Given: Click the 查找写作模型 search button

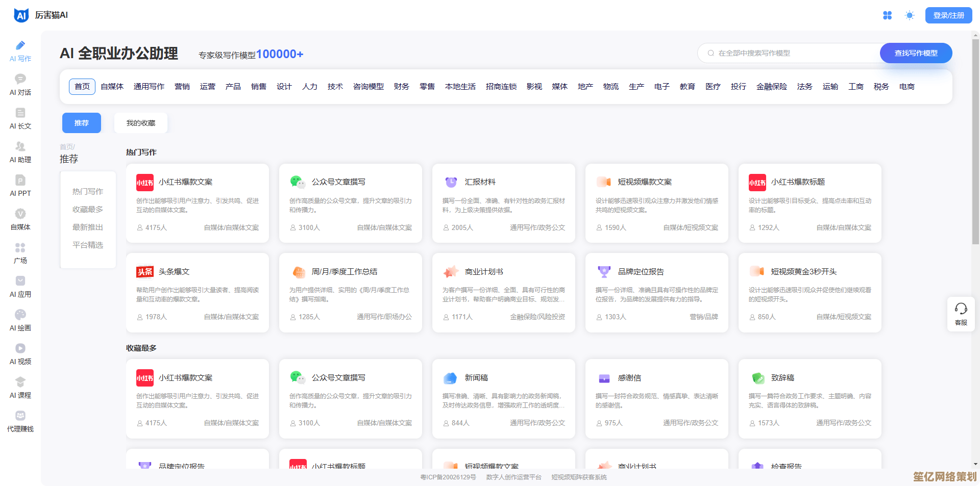Looking at the screenshot, I should point(916,53).
